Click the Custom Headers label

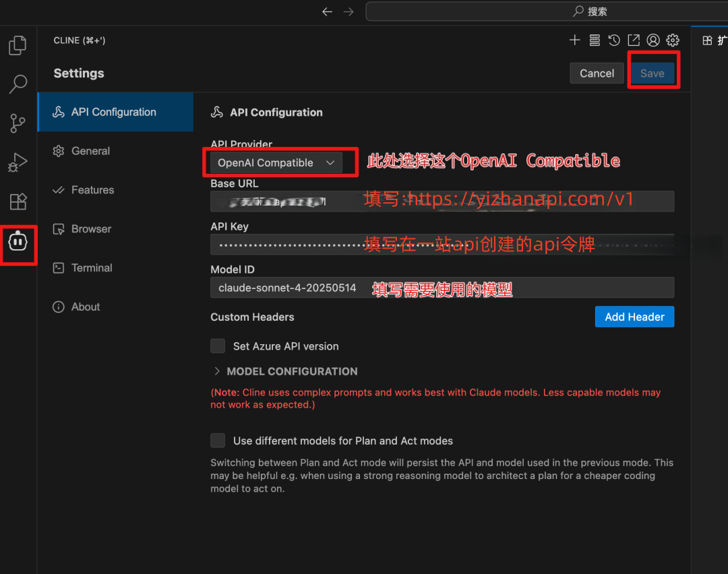pyautogui.click(x=252, y=317)
